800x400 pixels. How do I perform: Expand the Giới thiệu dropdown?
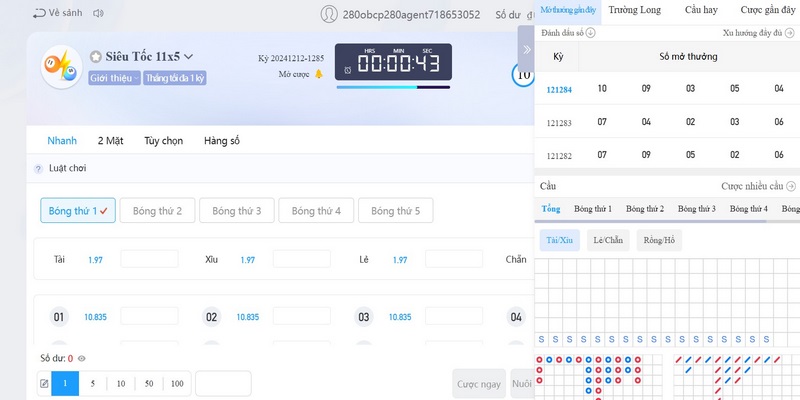(x=113, y=76)
